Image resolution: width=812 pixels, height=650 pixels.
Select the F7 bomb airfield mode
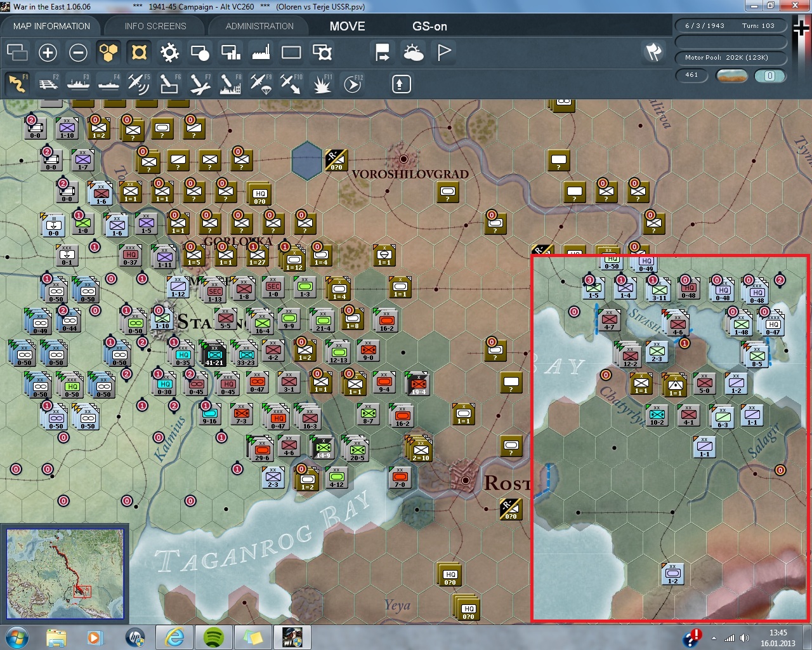[200, 84]
